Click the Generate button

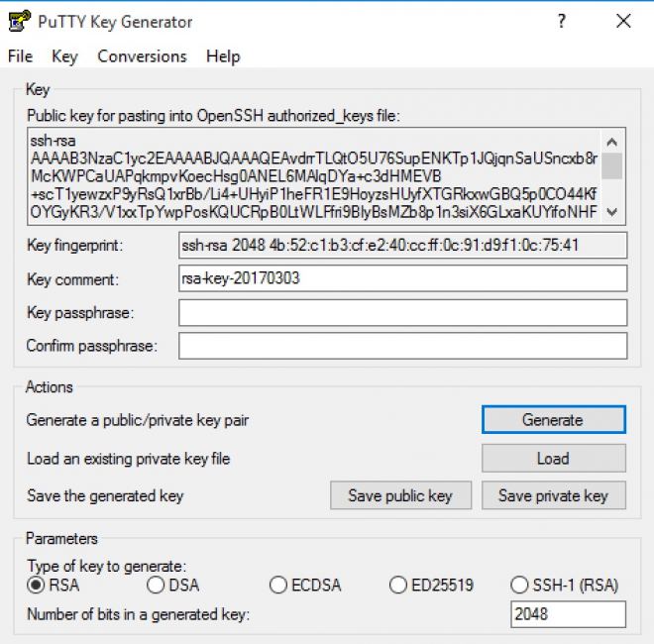pos(554,420)
